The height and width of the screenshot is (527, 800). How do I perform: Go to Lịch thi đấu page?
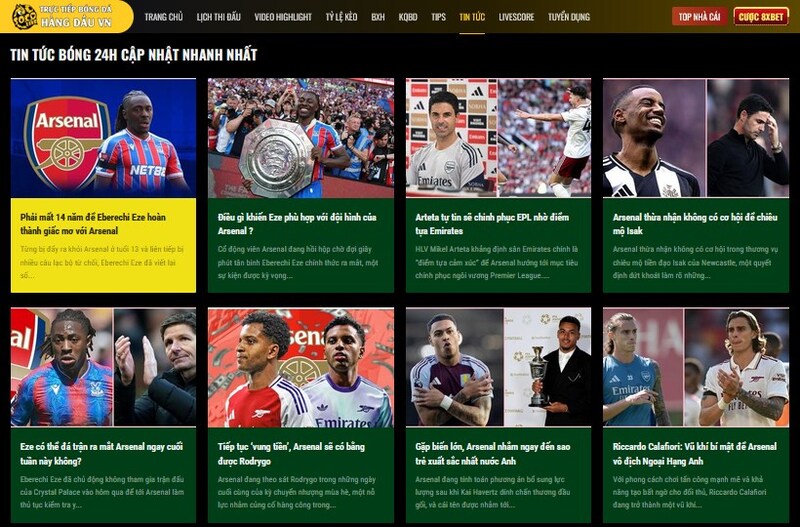[x=218, y=17]
